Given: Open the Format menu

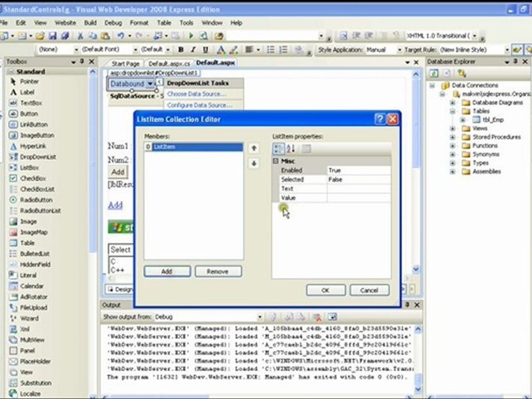Looking at the screenshot, I should [139, 23].
